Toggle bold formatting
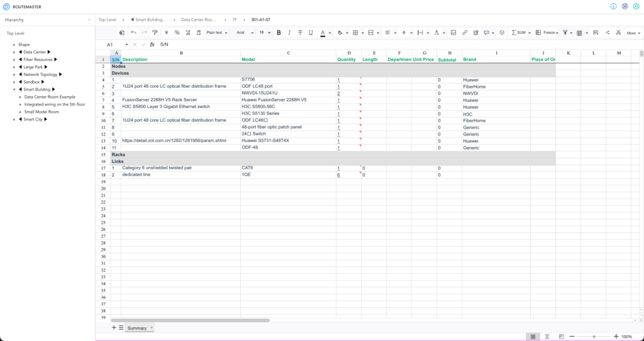 (279, 33)
